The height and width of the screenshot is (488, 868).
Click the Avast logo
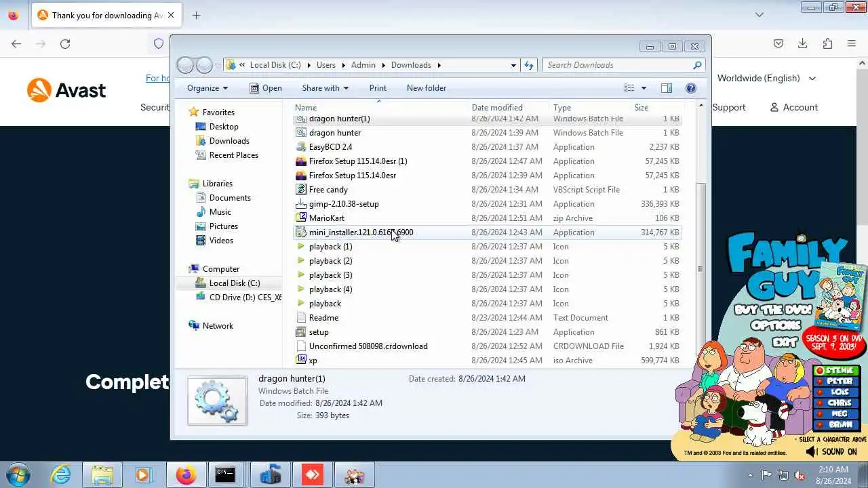pos(66,90)
